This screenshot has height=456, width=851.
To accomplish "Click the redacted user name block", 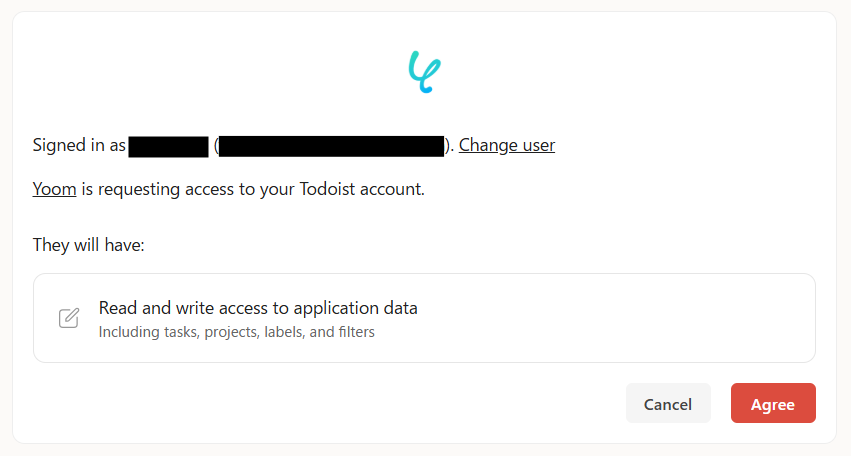I will [x=168, y=146].
